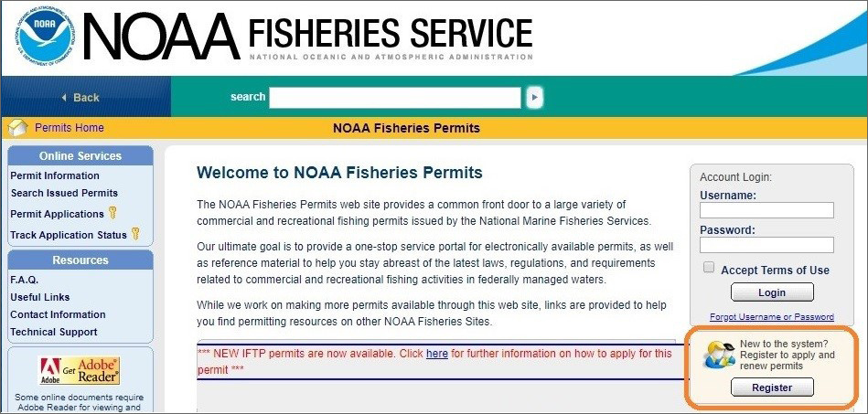
Task: Check the Accept Terms of Use checkbox
Action: coord(709,268)
